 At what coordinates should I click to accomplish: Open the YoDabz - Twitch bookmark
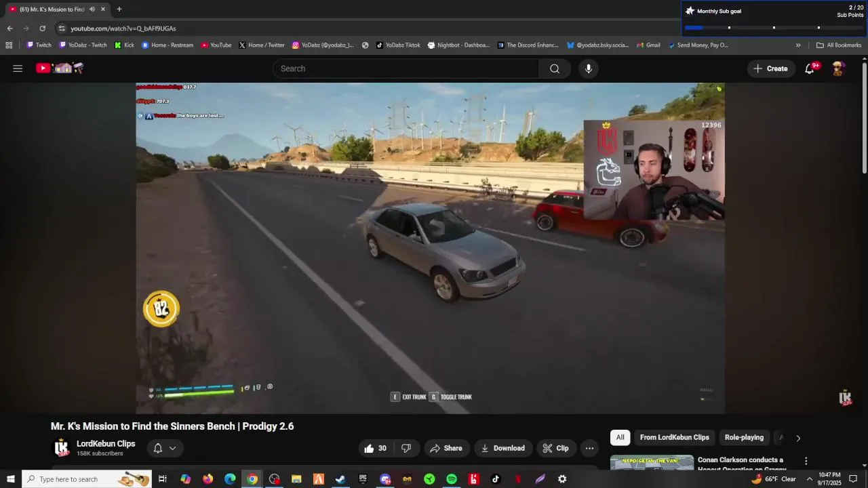(x=83, y=45)
